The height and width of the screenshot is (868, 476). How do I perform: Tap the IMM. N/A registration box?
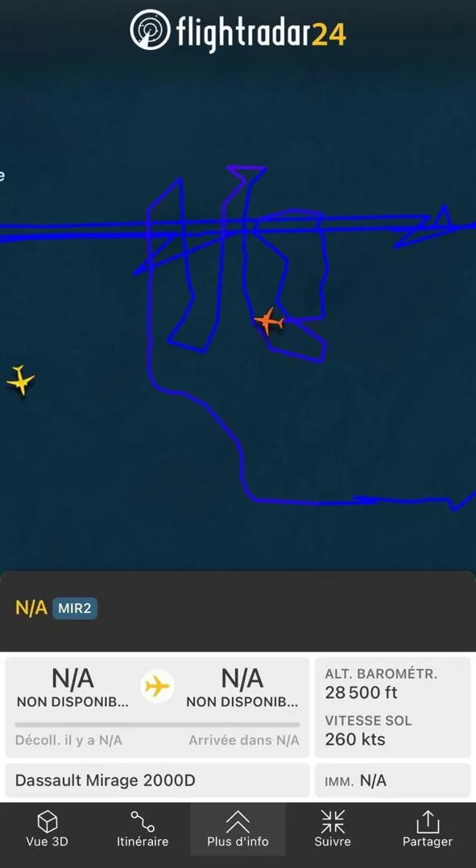point(392,780)
